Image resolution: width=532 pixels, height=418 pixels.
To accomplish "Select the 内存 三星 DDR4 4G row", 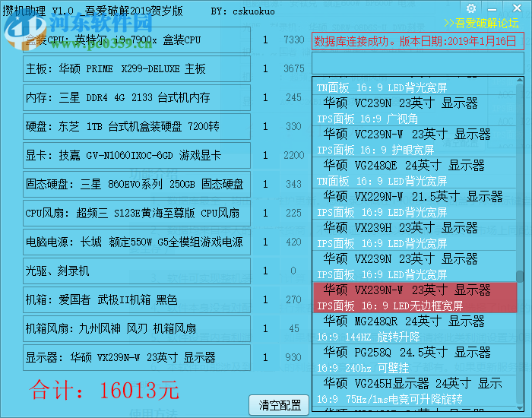I will pos(137,98).
